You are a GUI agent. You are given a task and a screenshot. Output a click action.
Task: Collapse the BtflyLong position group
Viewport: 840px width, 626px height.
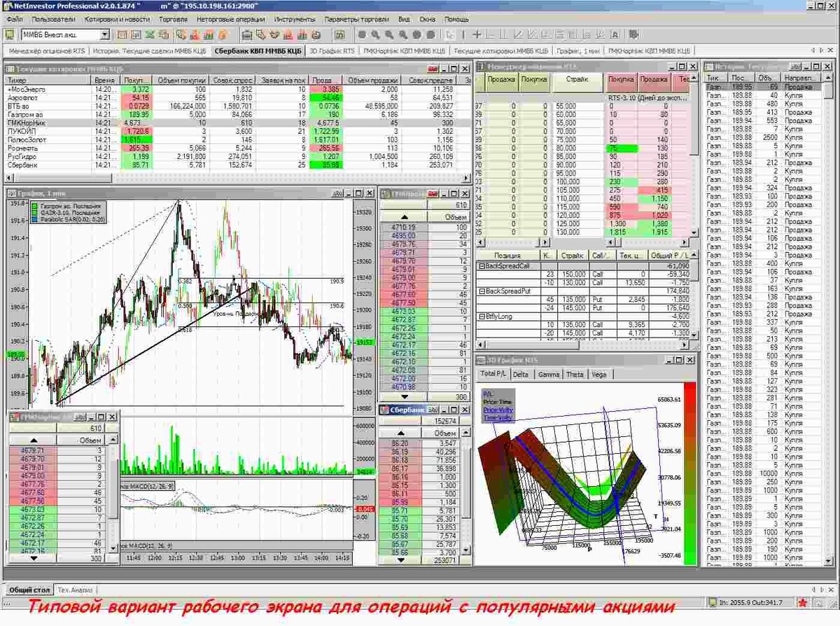coord(482,316)
